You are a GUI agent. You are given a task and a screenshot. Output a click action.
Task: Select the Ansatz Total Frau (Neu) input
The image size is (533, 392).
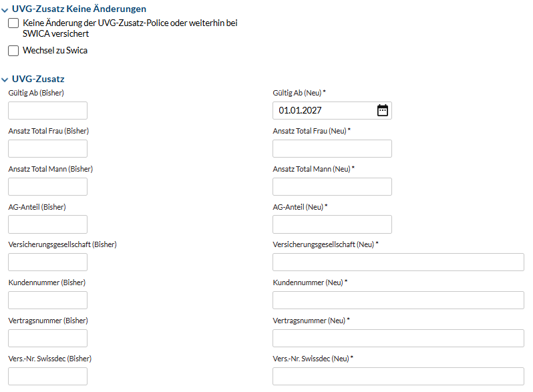332,148
